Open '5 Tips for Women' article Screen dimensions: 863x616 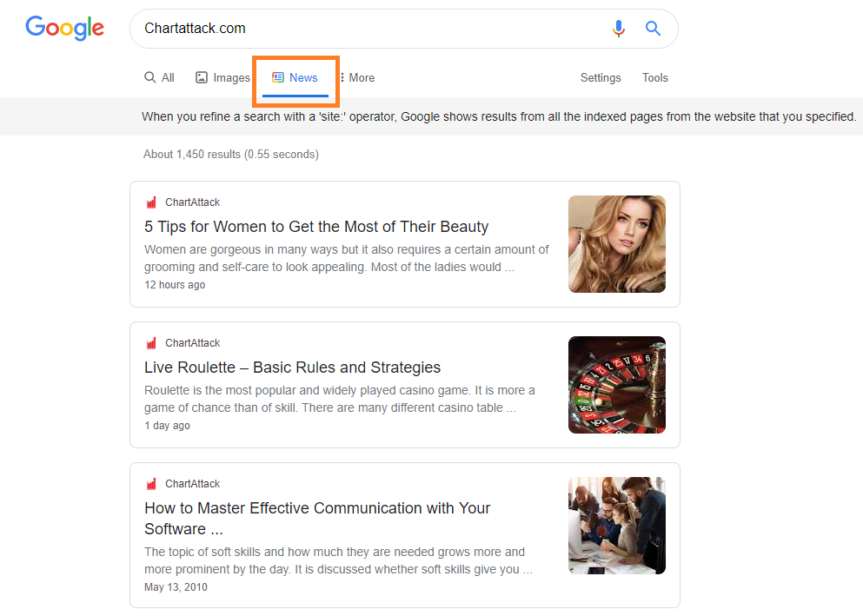[316, 227]
